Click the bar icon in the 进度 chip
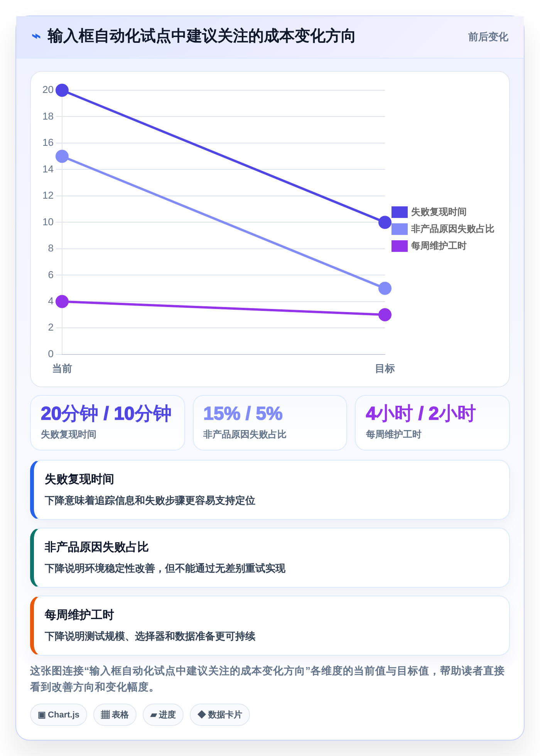 (154, 715)
